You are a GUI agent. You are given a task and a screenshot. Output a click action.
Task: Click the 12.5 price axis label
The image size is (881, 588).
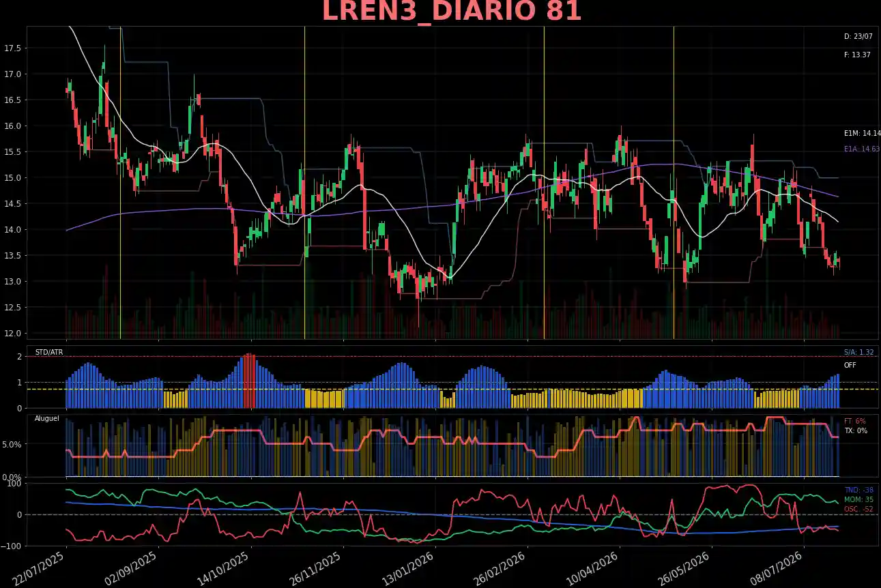[12, 308]
